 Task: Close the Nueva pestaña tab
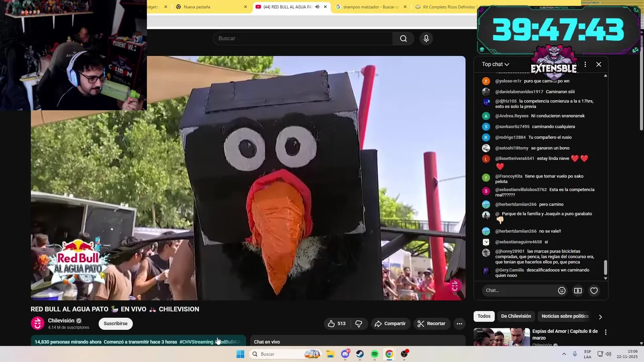[x=246, y=7]
